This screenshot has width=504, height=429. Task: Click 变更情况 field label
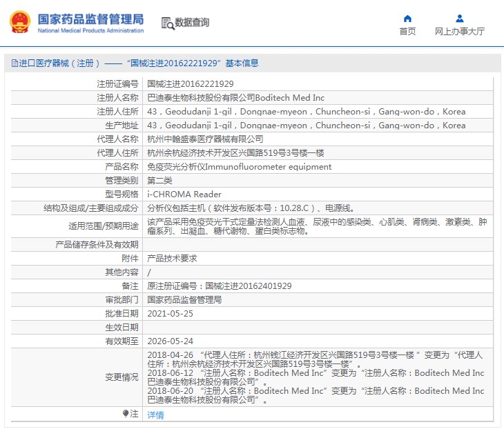click(122, 377)
